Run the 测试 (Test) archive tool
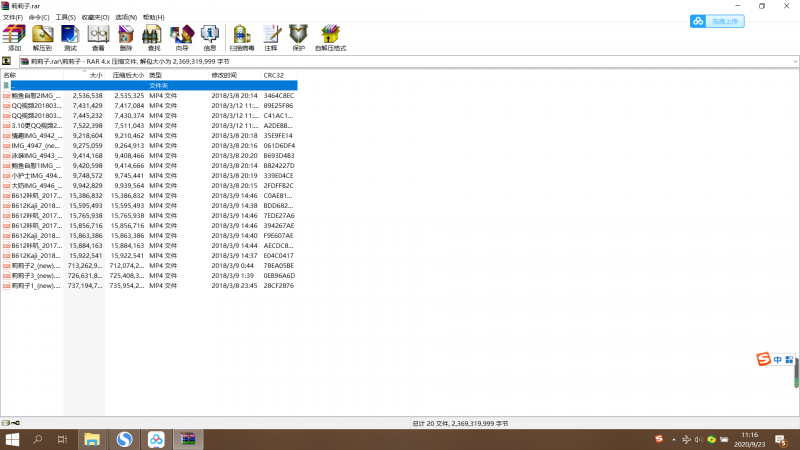 pyautogui.click(x=70, y=38)
